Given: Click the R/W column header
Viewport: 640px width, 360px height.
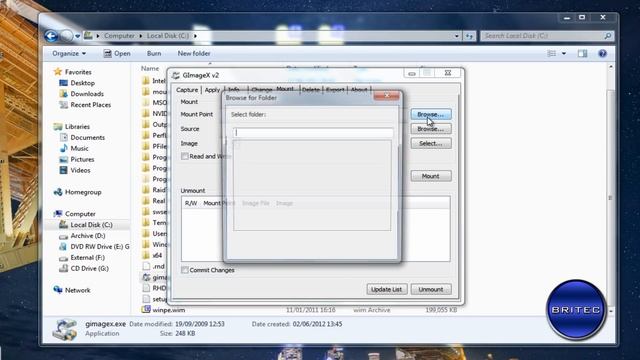Looking at the screenshot, I should click(x=191, y=203).
